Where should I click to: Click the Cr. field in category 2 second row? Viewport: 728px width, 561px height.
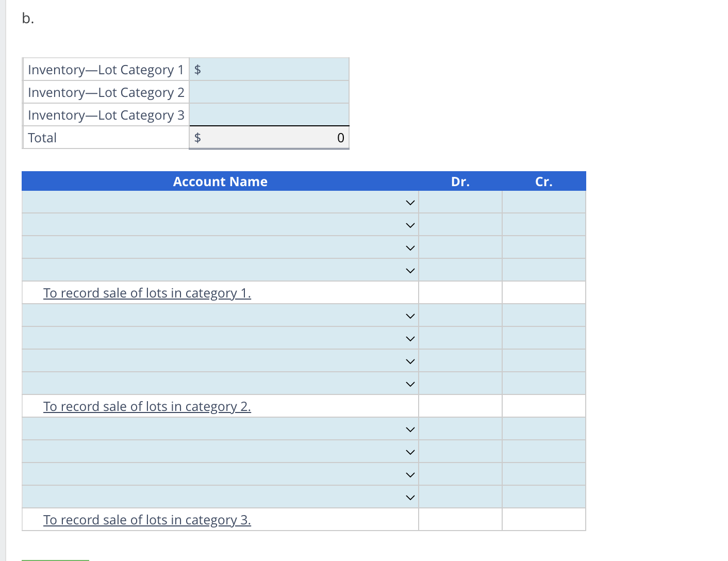coord(544,338)
